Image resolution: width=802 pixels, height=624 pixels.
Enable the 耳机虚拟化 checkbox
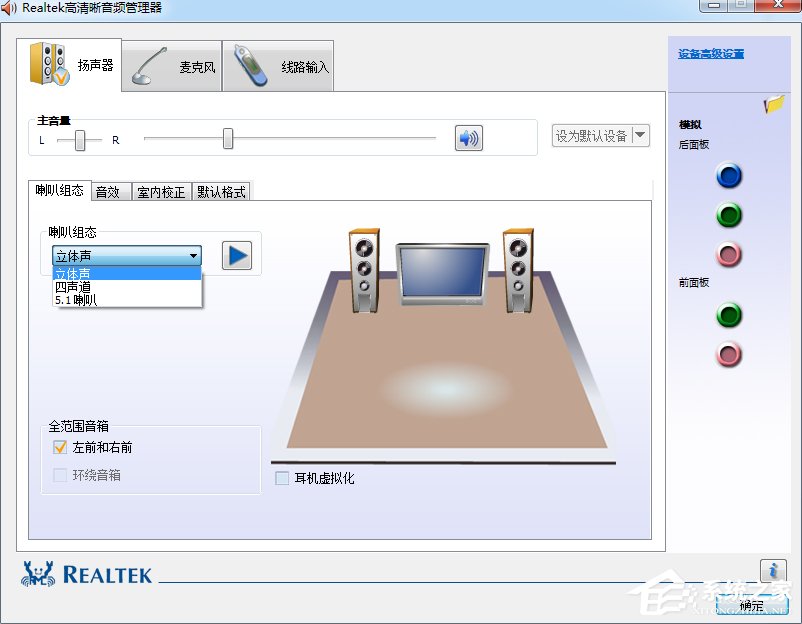[x=282, y=478]
